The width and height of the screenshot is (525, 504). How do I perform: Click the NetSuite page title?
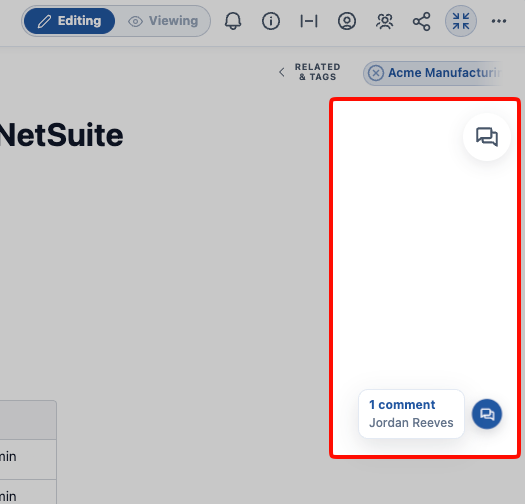click(61, 135)
